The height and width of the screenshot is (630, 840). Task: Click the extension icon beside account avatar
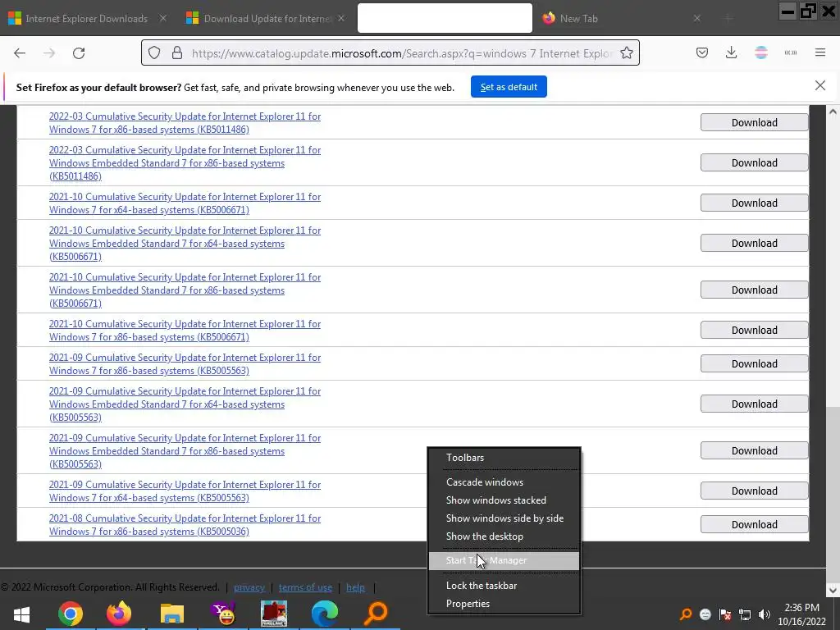[790, 52]
